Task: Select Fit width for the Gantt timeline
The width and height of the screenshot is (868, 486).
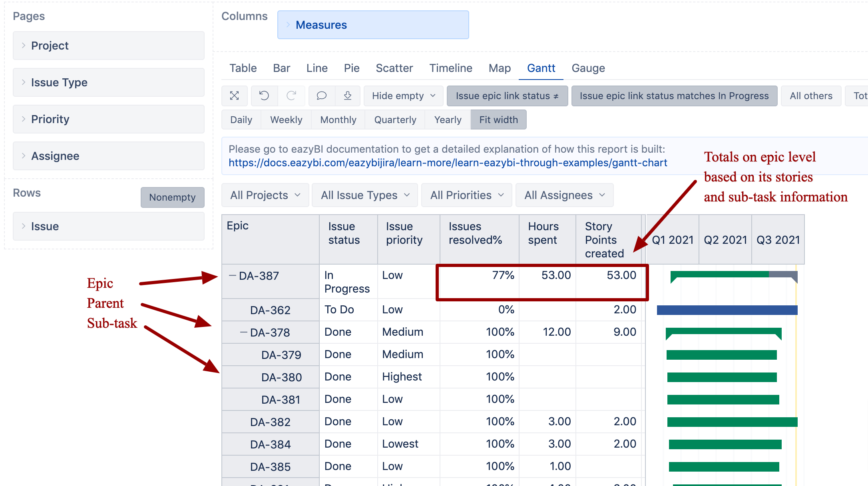Action: click(x=498, y=120)
